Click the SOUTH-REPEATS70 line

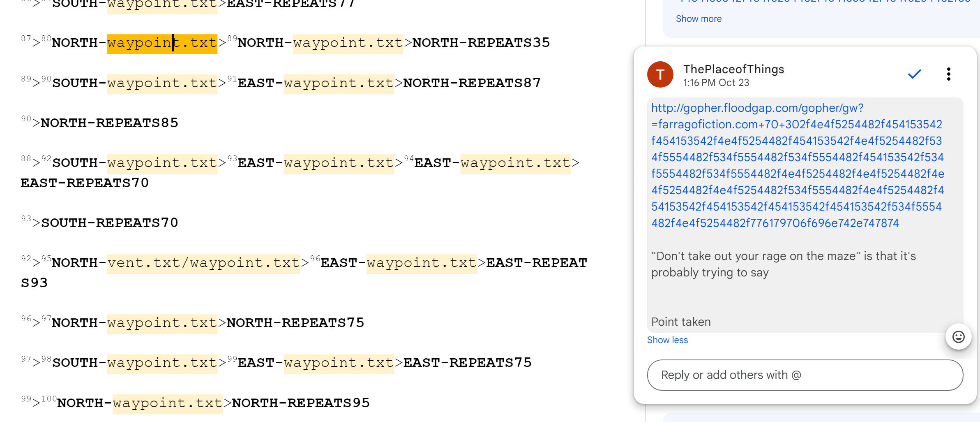(x=110, y=223)
